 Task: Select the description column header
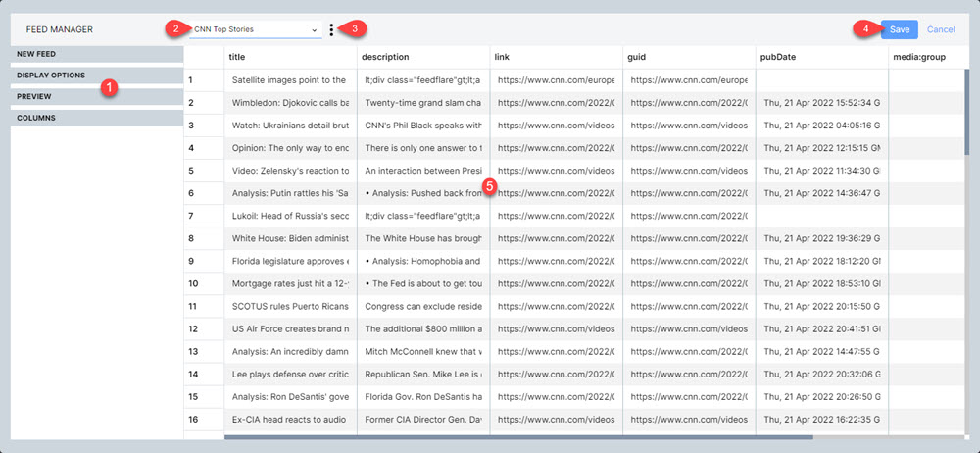pos(422,57)
